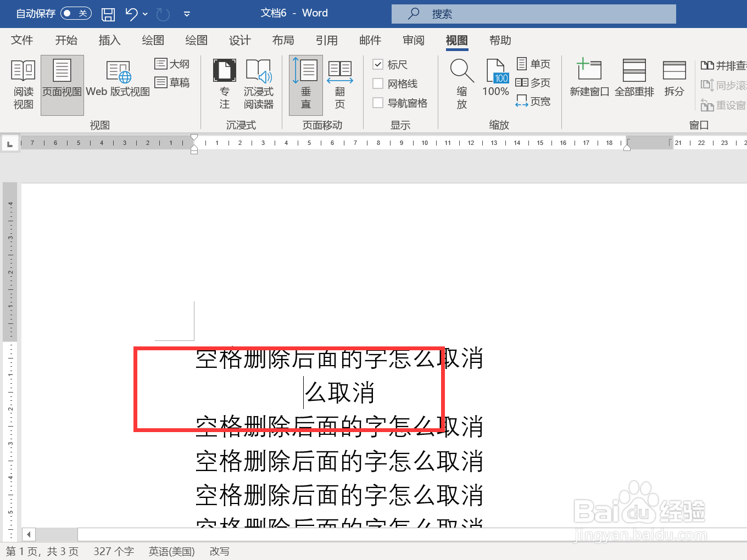
Task: Click the 搜索 search box
Action: [533, 13]
